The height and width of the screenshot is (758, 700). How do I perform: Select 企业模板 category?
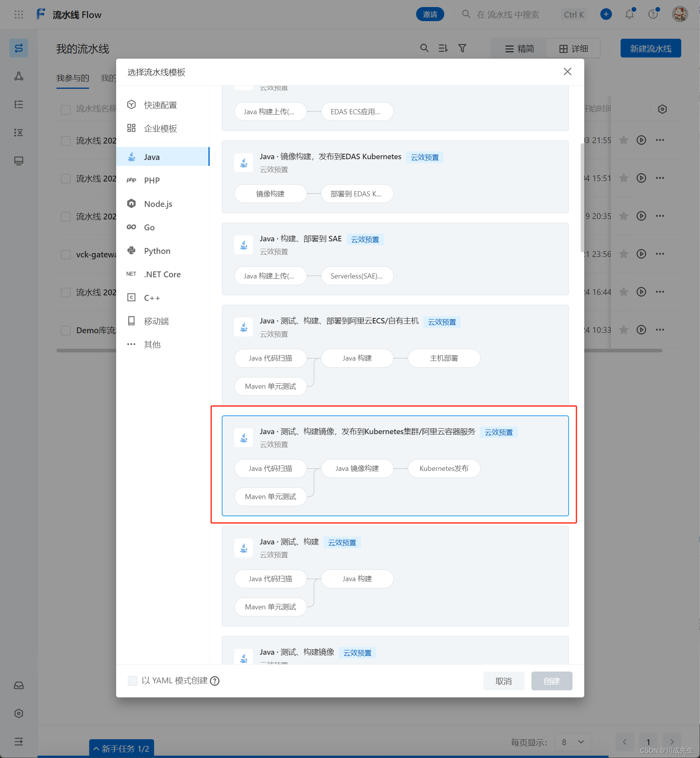coord(163,128)
